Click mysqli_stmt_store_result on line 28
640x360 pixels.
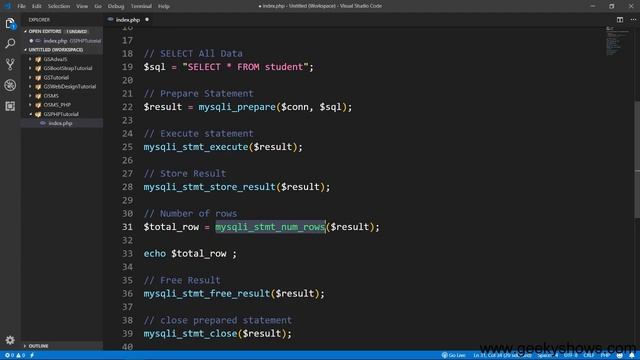210,187
